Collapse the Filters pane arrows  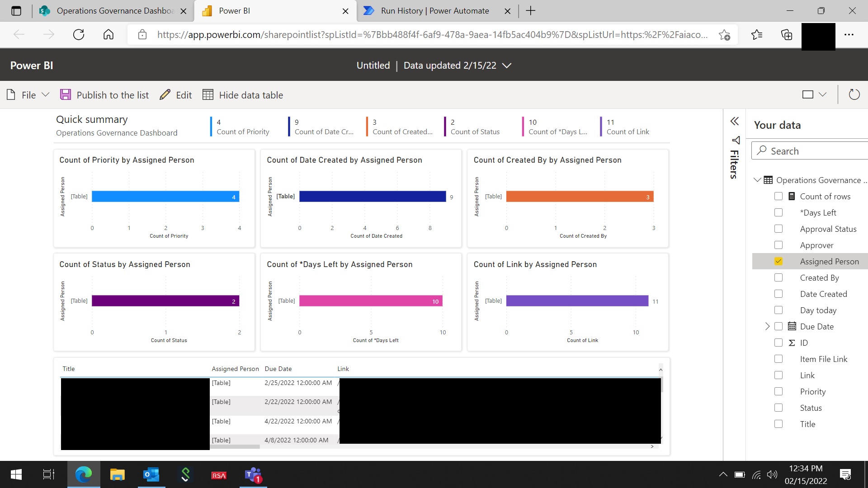tap(735, 121)
